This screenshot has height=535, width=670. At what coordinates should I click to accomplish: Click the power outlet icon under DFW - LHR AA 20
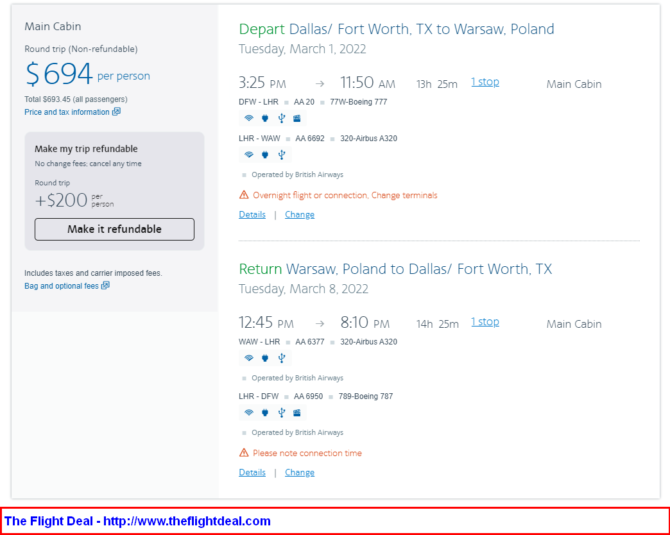tap(265, 118)
